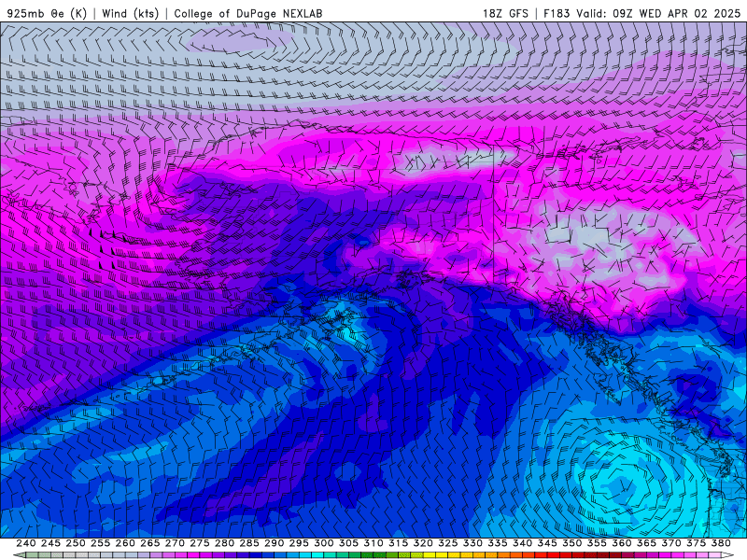
Task: Click the 240 colorbar scale value
Action: click(x=26, y=543)
